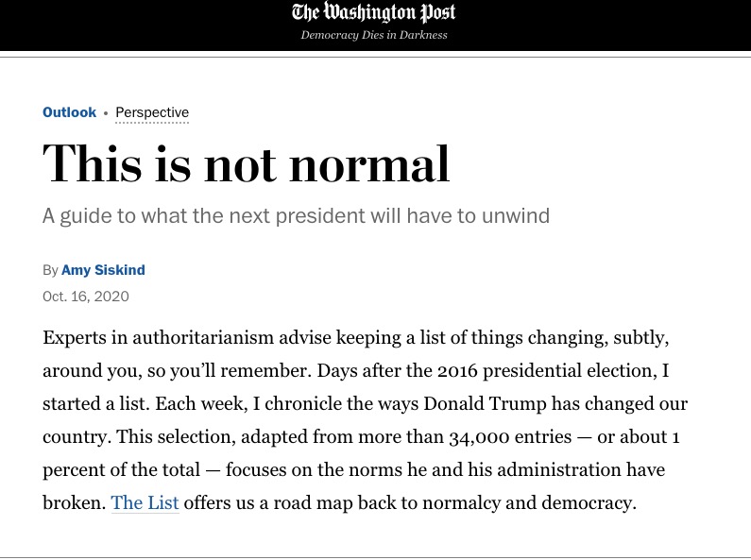The image size is (751, 560).
Task: Click the Perspective label
Action: point(152,112)
